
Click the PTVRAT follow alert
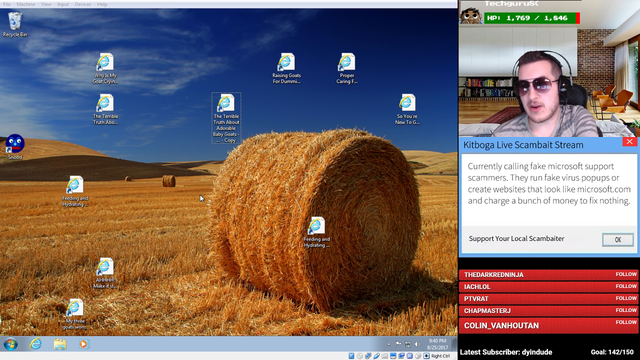(x=548, y=298)
